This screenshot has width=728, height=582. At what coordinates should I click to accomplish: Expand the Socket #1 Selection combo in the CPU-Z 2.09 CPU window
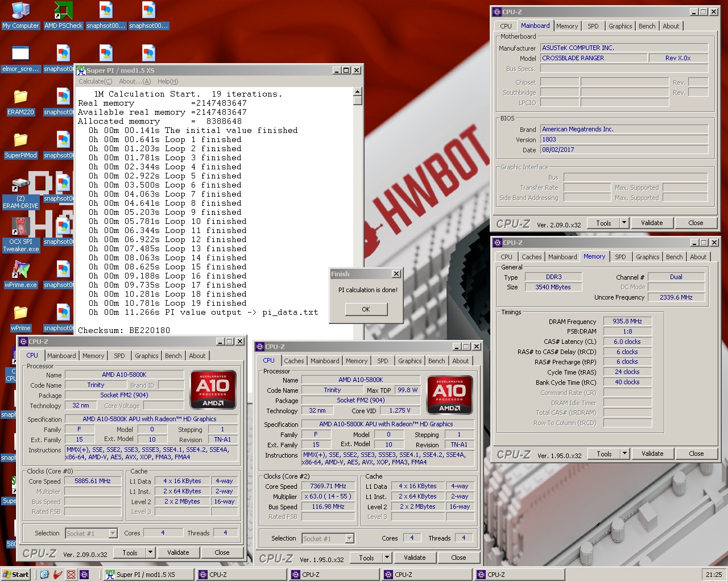113,533
